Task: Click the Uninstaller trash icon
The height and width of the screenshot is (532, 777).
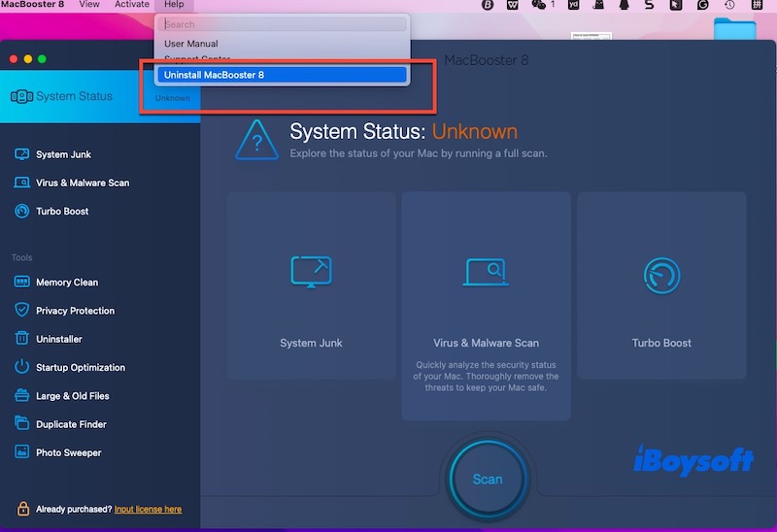Action: 21,339
